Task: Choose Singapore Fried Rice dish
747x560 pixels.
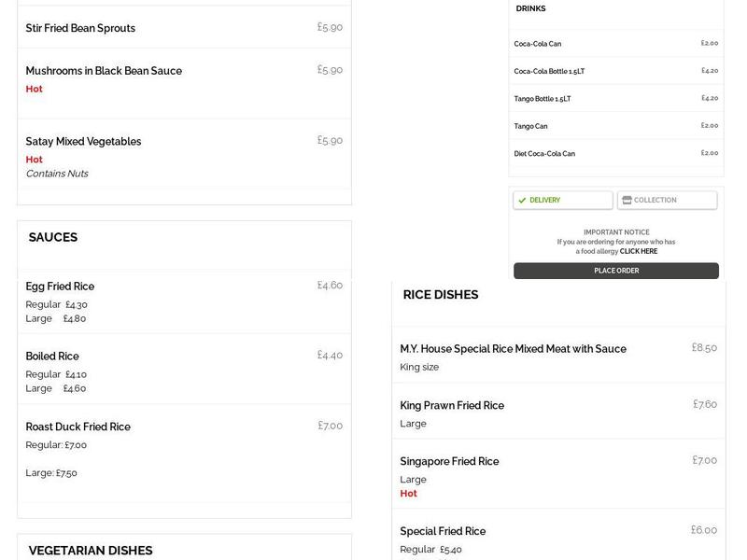Action: point(449,462)
